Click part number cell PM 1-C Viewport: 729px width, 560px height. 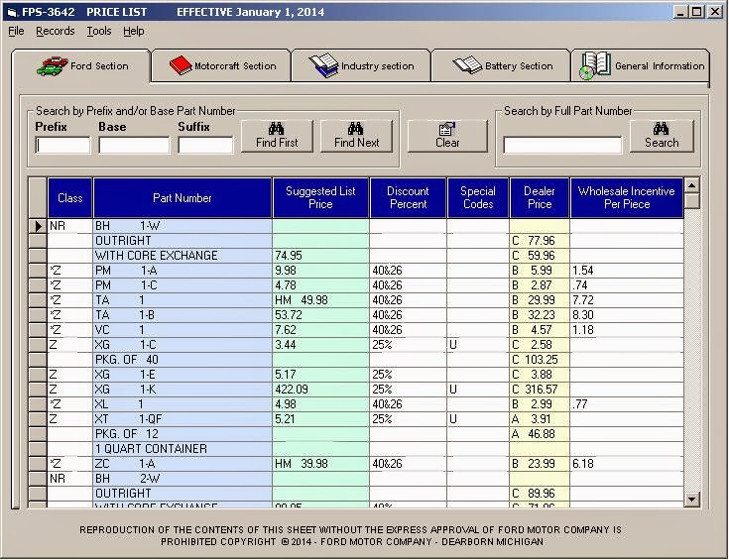182,285
